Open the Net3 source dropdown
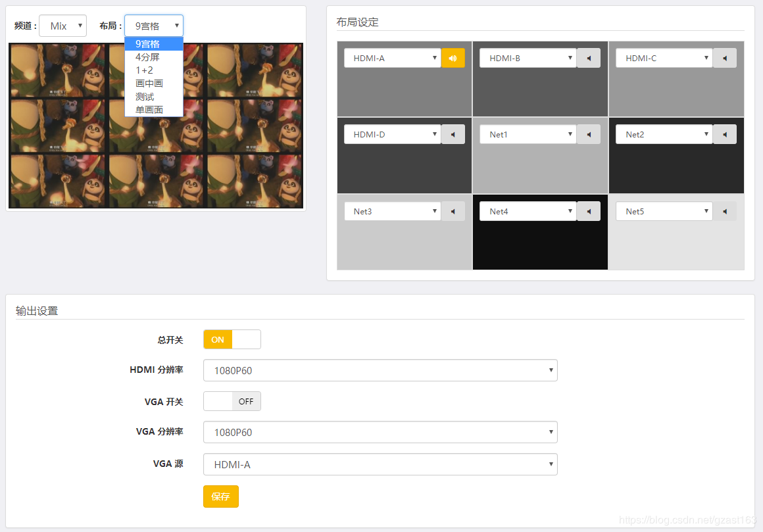 [392, 211]
